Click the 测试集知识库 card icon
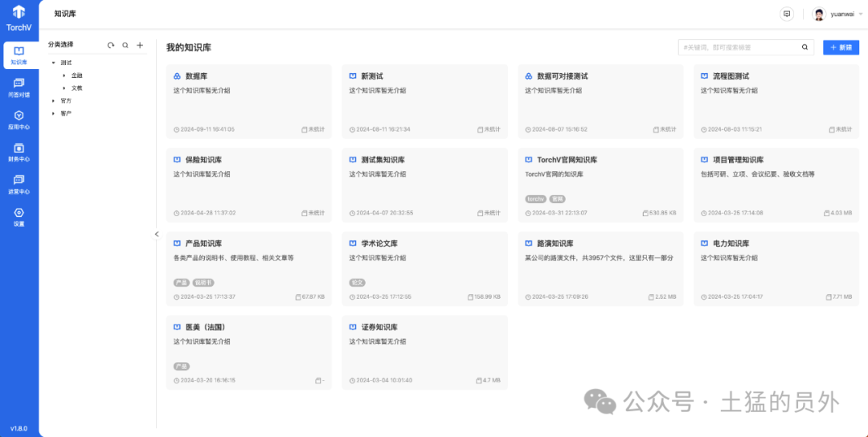The width and height of the screenshot is (868, 437). (x=353, y=159)
